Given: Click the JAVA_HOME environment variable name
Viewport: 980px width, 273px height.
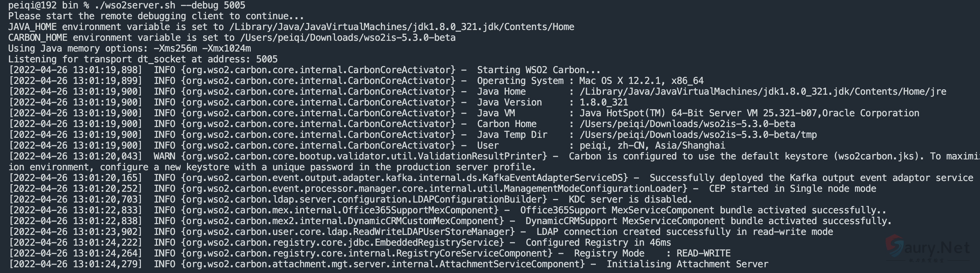Looking at the screenshot, I should pos(32,27).
